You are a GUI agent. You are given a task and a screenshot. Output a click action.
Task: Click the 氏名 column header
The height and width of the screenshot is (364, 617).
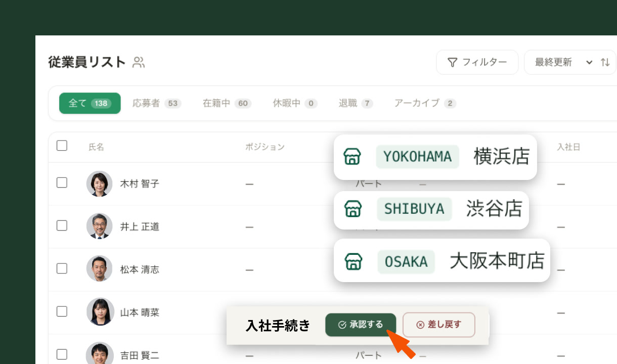pyautogui.click(x=96, y=147)
